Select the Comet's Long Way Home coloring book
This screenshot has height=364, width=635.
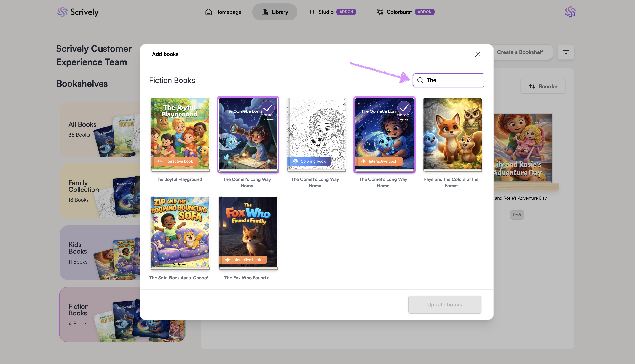tap(316, 134)
